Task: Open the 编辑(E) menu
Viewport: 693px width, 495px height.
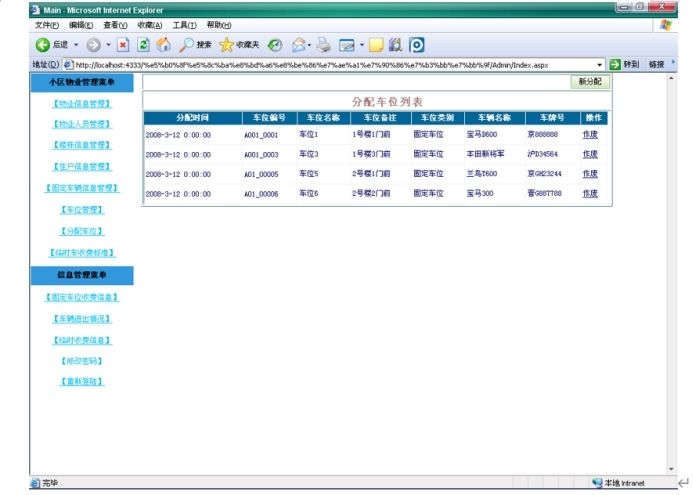Action: pos(81,25)
